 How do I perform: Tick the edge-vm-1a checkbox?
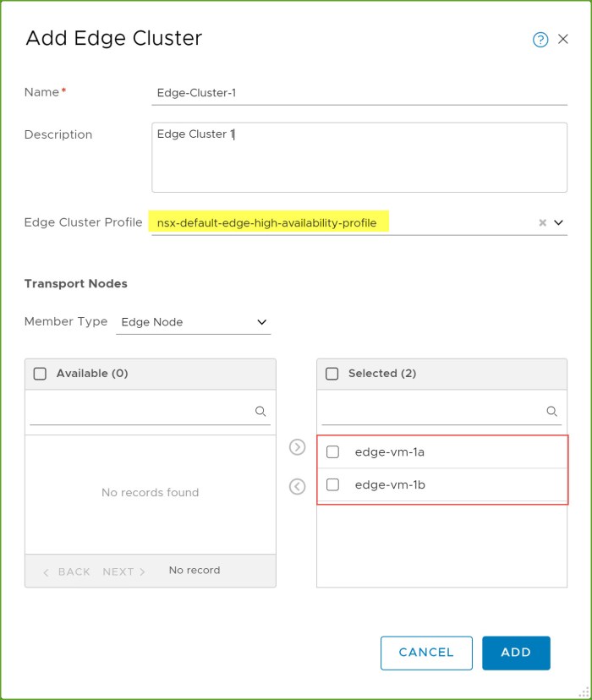332,452
